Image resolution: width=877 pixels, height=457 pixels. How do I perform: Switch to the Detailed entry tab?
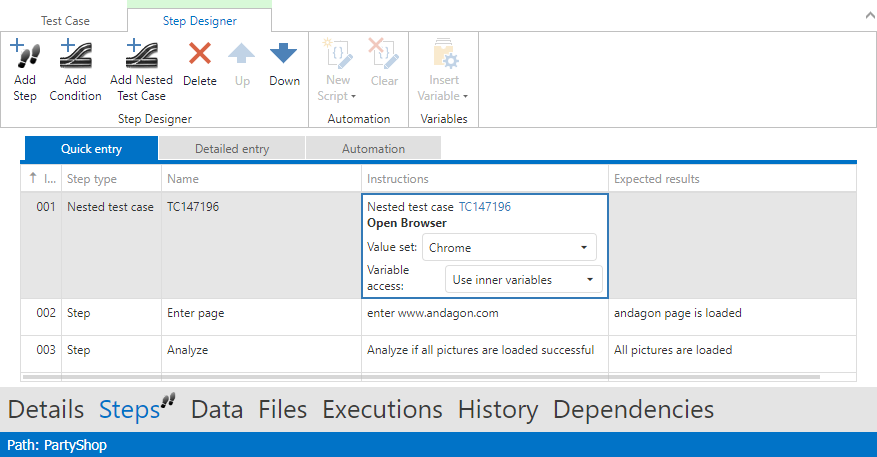(x=232, y=149)
